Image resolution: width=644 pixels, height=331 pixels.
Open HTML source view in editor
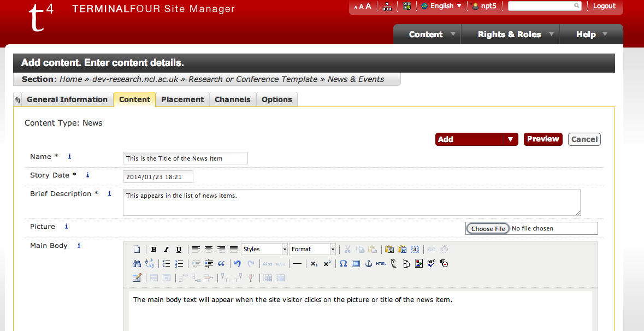pos(381,264)
